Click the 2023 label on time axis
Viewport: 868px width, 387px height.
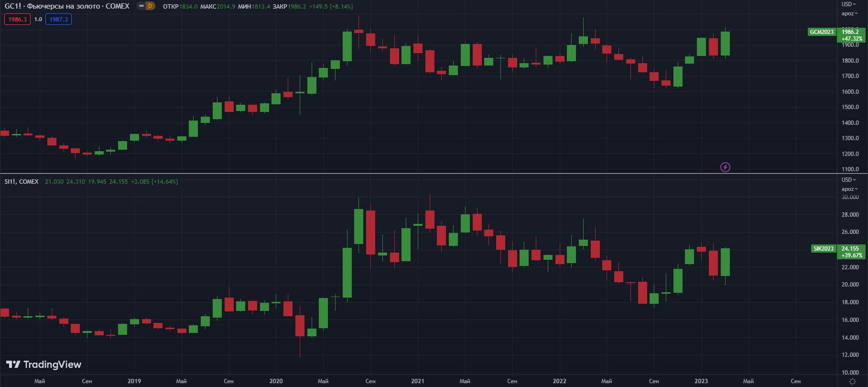point(701,381)
